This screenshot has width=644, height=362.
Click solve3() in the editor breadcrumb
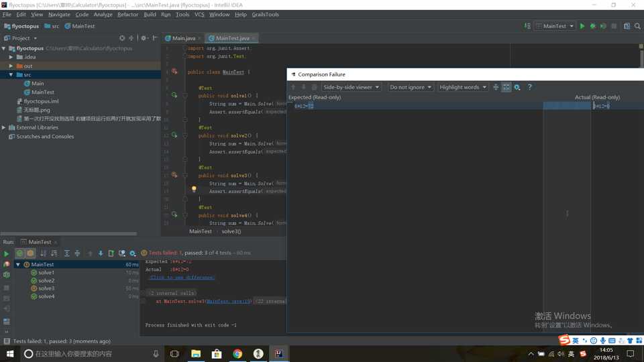point(231,231)
